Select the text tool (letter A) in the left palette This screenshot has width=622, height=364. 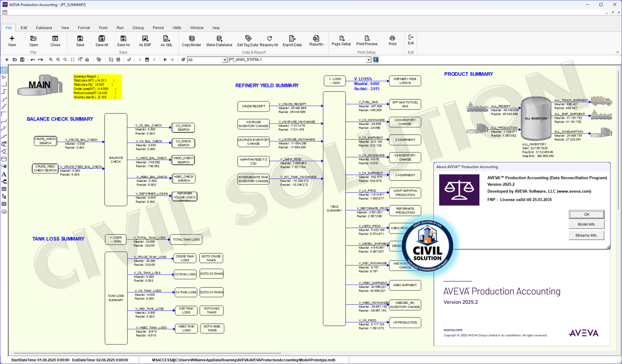4,174
